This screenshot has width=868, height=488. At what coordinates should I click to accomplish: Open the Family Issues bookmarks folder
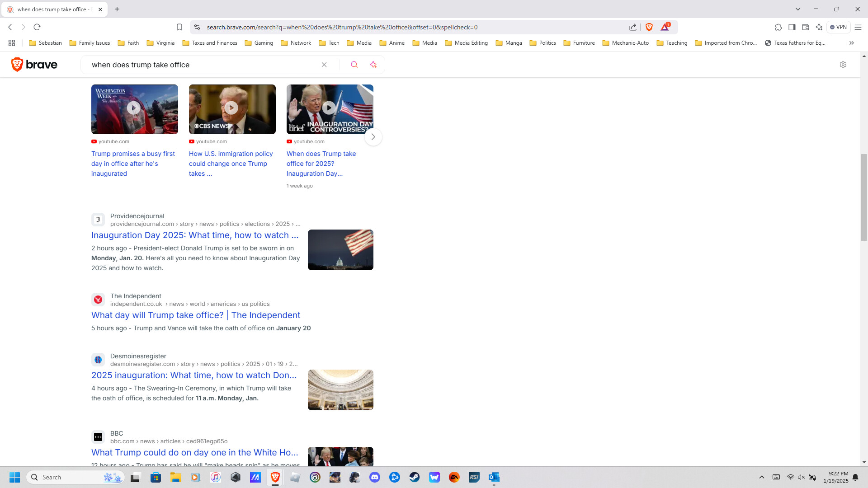tap(90, 43)
